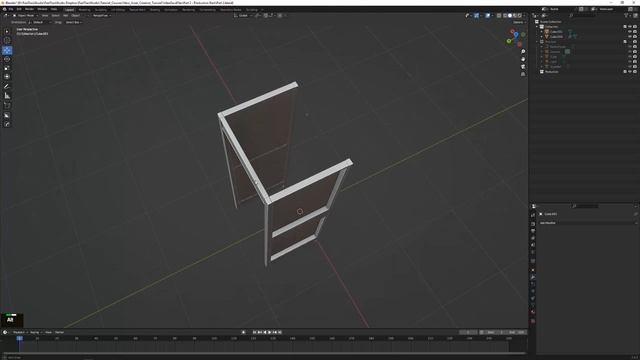Open the viewport Object menu

76,16
